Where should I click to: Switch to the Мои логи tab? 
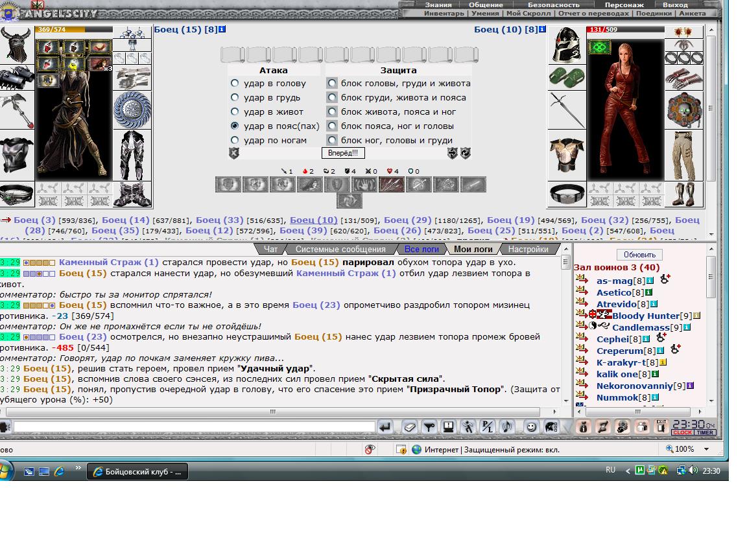[473, 249]
